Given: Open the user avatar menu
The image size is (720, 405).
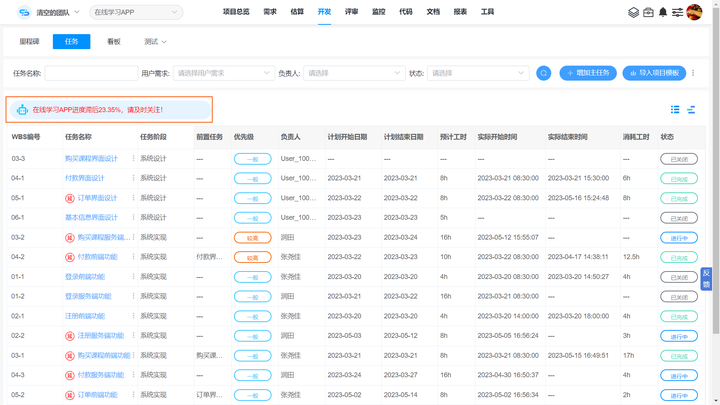Looking at the screenshot, I should tap(694, 12).
